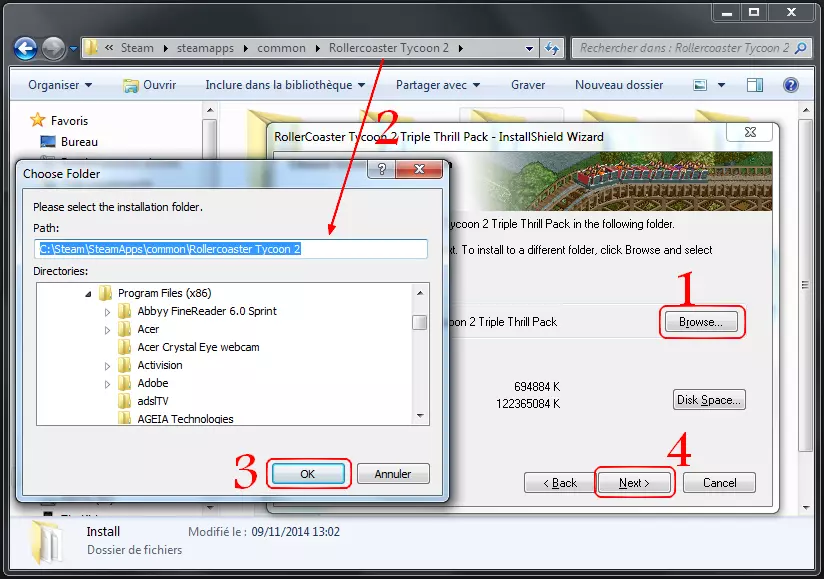Viewport: 824px width, 579px height.
Task: Click OK in Choose Folder dialog
Action: (308, 474)
